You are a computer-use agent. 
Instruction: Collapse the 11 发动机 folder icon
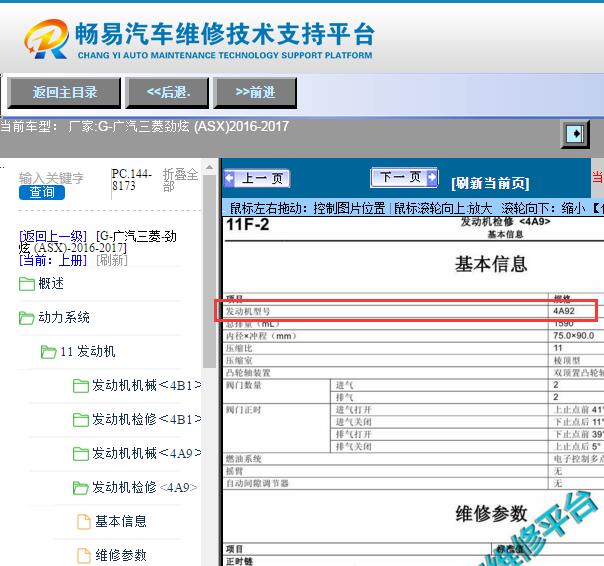49,352
